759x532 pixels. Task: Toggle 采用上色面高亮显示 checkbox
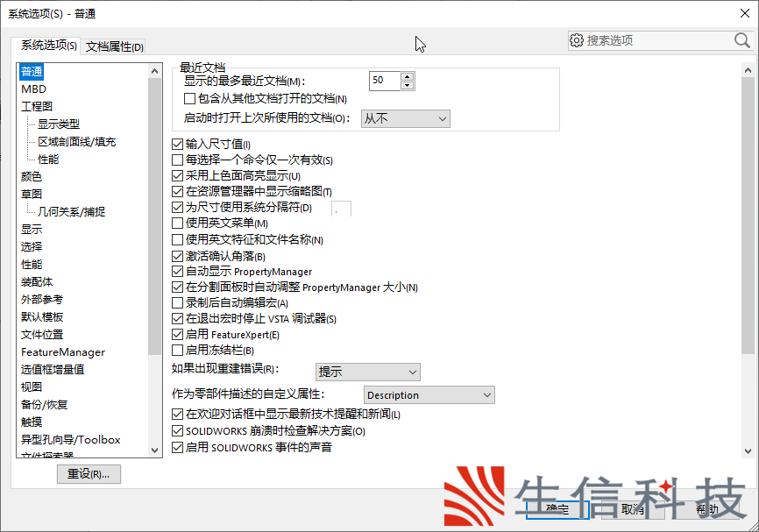(177, 175)
